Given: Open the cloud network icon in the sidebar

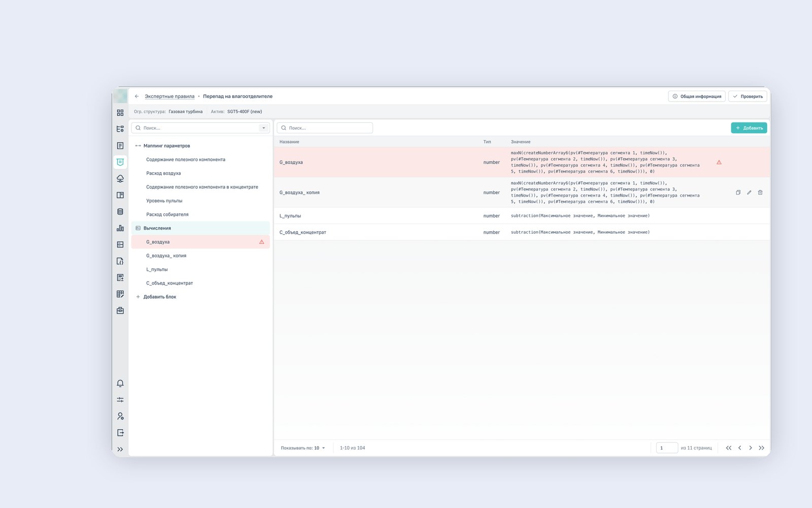Looking at the screenshot, I should point(120,179).
